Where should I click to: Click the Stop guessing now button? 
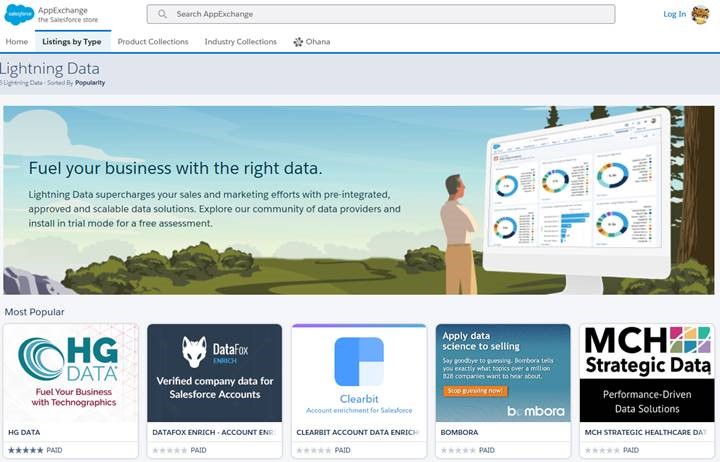click(x=475, y=391)
